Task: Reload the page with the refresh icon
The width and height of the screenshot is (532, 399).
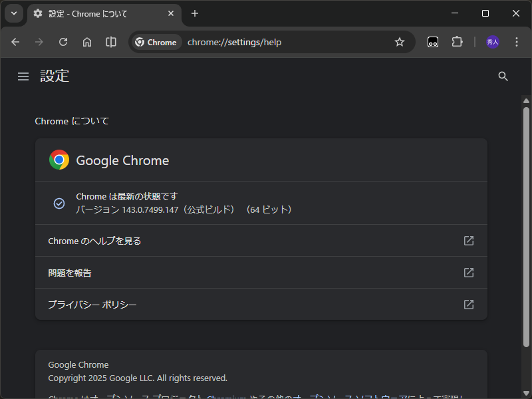Action: click(63, 42)
